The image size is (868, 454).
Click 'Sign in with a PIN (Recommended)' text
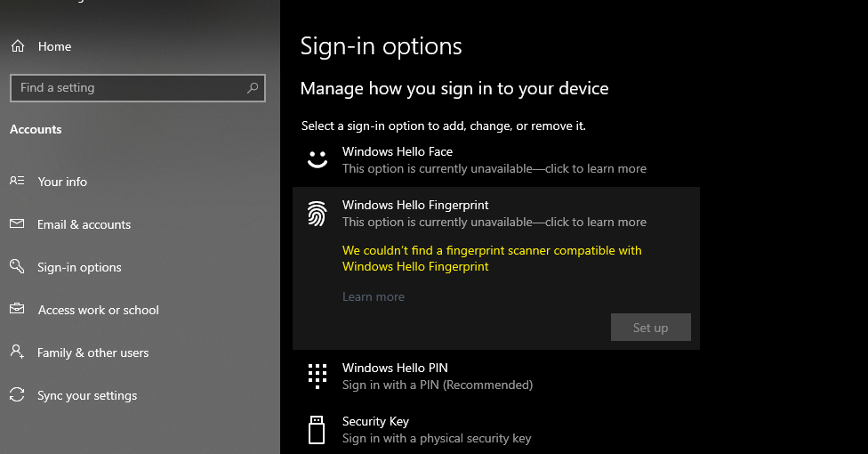pos(438,385)
